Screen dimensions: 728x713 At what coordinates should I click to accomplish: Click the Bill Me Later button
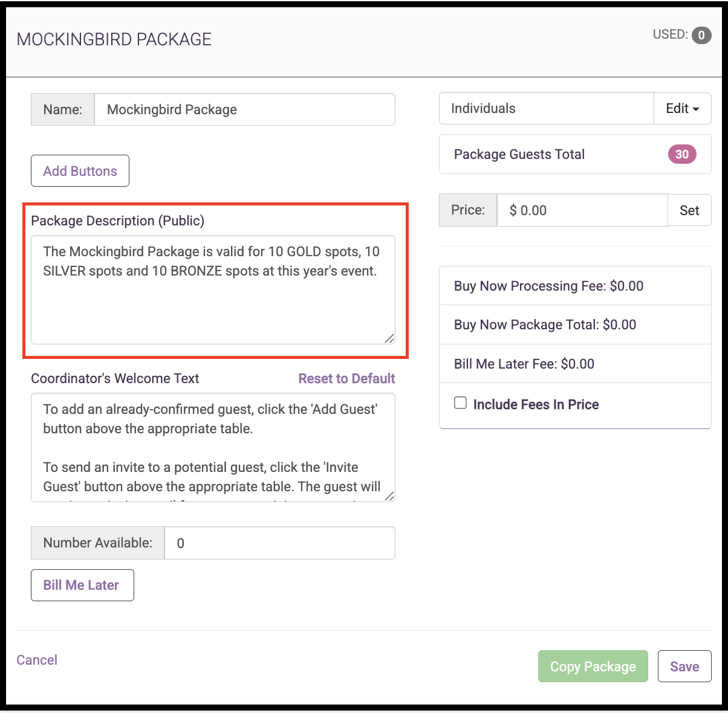(82, 585)
